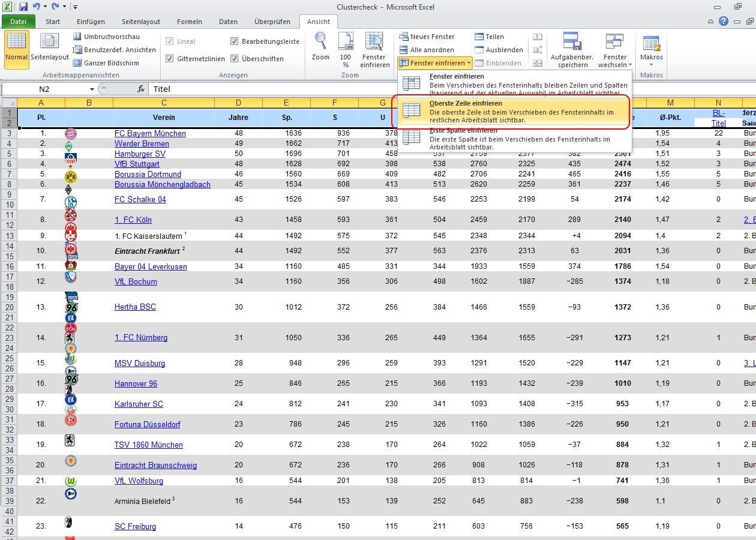Select the cell with value 1636
Screen dimensions: 756x540
[x=286, y=133]
